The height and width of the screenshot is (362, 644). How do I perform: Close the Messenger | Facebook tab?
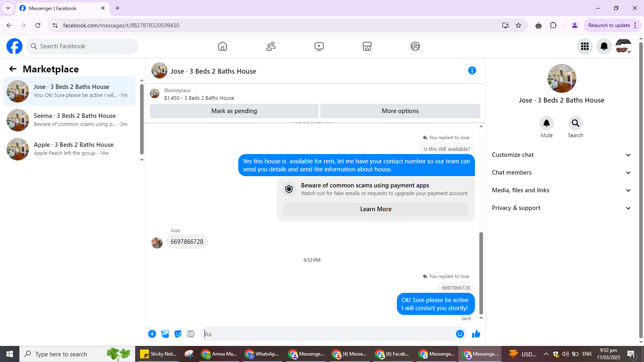103,8
